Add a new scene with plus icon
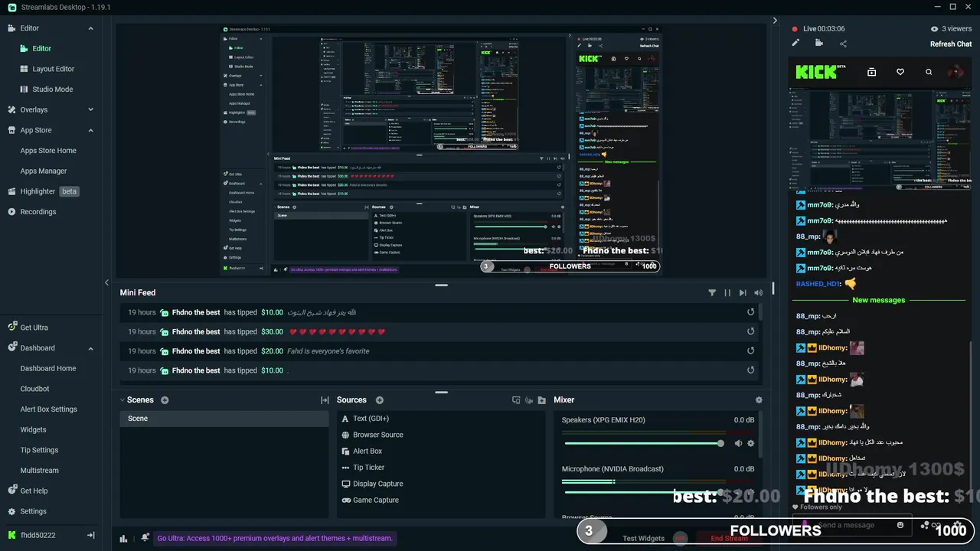Screen dimensions: 980x551 pyautogui.click(x=165, y=400)
